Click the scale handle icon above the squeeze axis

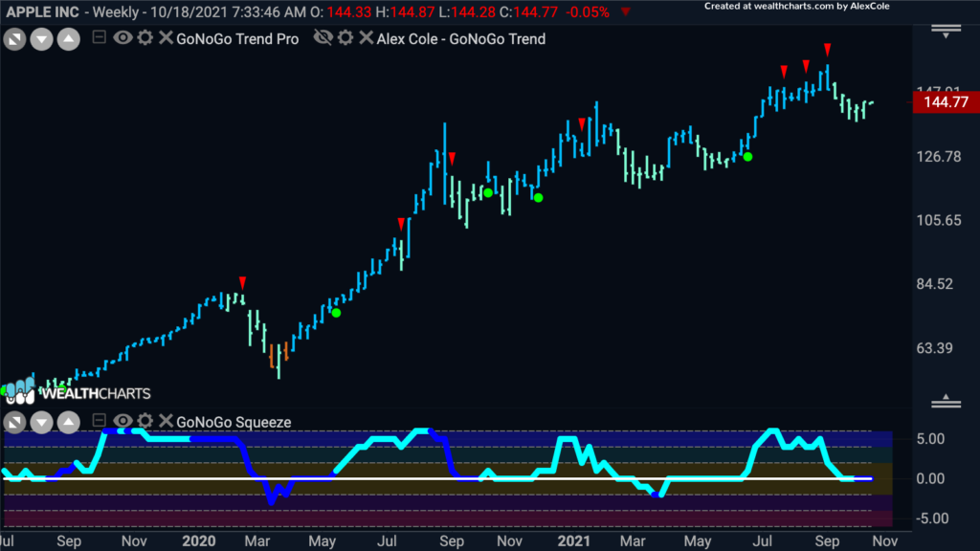pyautogui.click(x=947, y=402)
